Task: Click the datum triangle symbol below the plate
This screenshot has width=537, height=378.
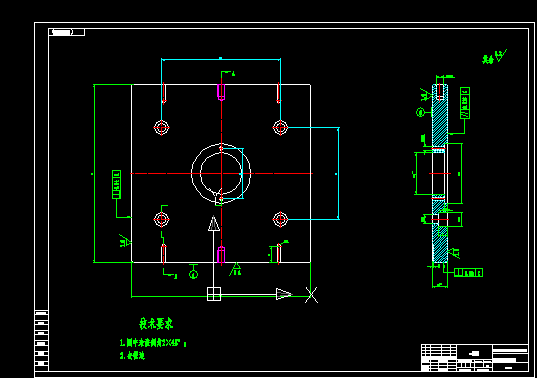Action: click(236, 269)
